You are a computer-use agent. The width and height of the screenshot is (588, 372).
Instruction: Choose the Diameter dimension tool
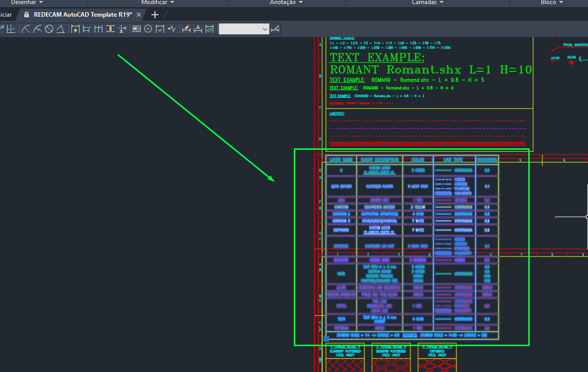coord(49,29)
